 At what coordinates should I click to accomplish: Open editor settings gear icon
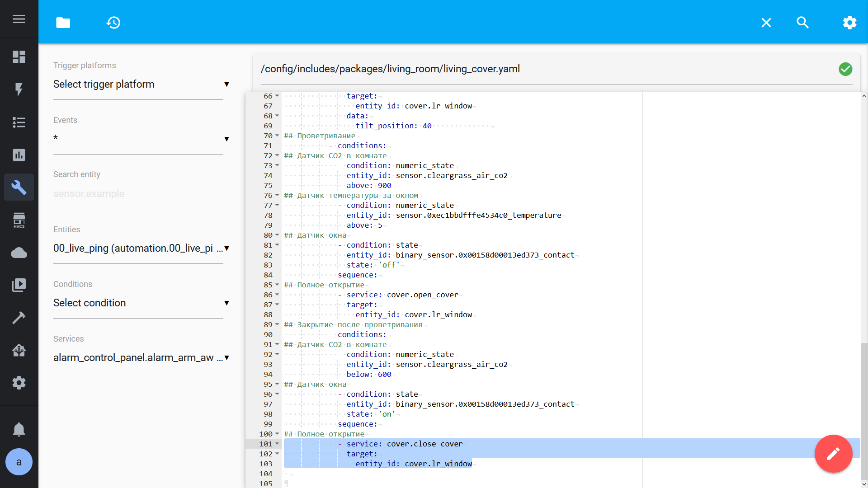[849, 23]
